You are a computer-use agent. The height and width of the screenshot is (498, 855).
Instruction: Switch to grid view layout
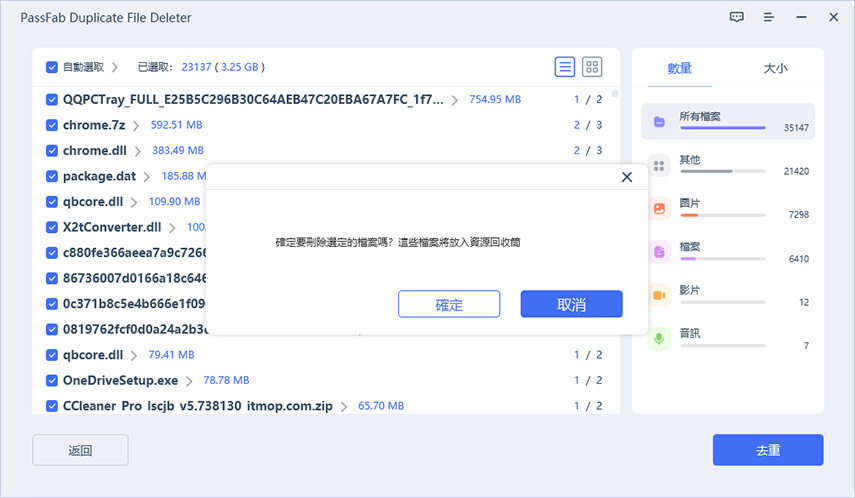pos(592,67)
